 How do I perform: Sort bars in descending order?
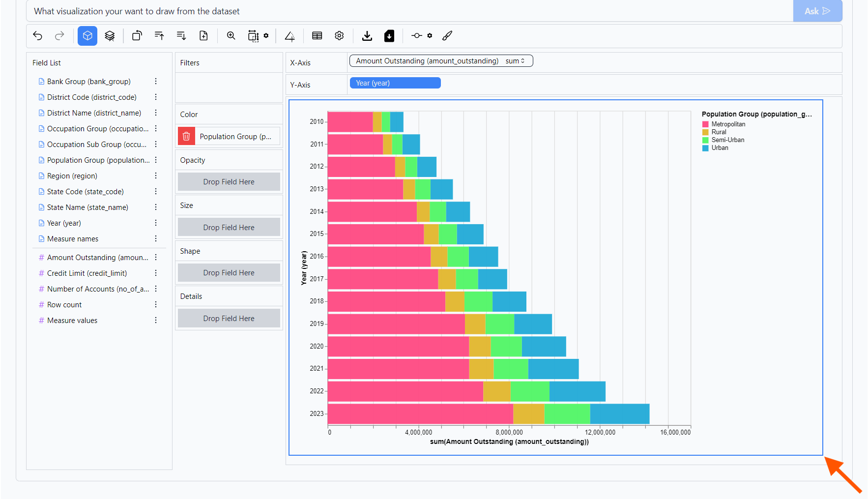(181, 36)
